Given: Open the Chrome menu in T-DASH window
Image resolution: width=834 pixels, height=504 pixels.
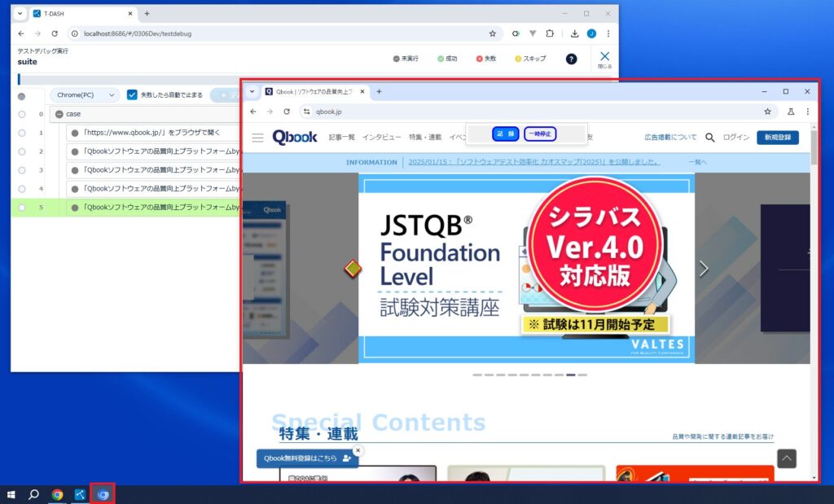Looking at the screenshot, I should click(x=608, y=33).
